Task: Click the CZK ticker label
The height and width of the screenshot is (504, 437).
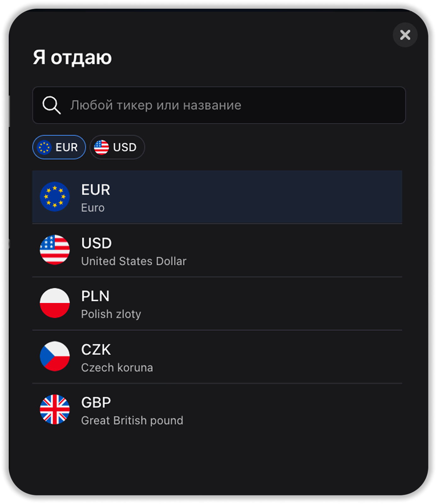Action: (x=96, y=350)
